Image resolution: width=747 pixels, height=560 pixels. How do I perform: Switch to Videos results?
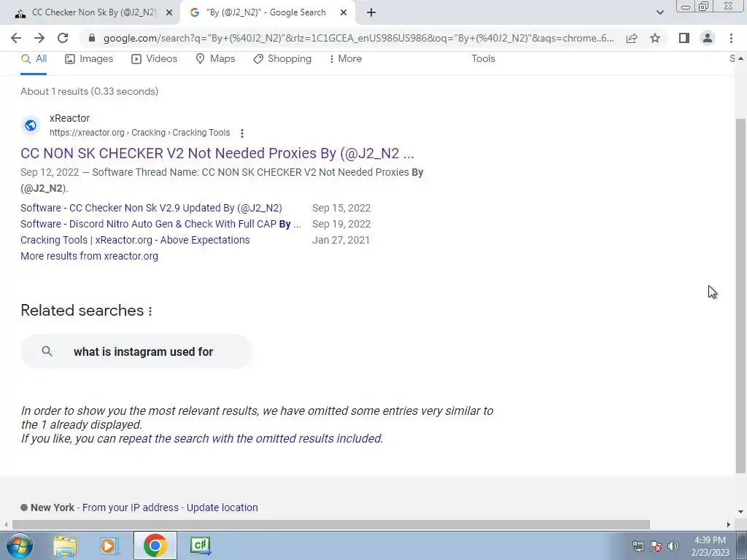coord(155,59)
